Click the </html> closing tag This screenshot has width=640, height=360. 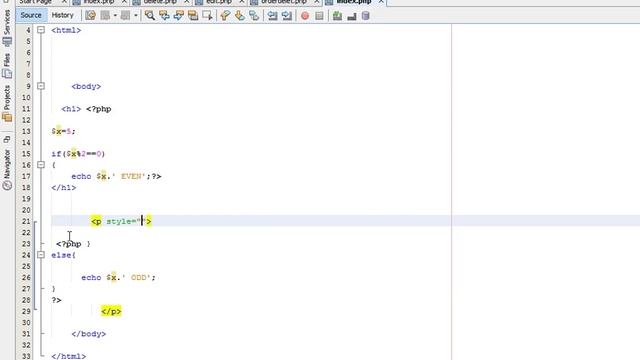pos(69,356)
